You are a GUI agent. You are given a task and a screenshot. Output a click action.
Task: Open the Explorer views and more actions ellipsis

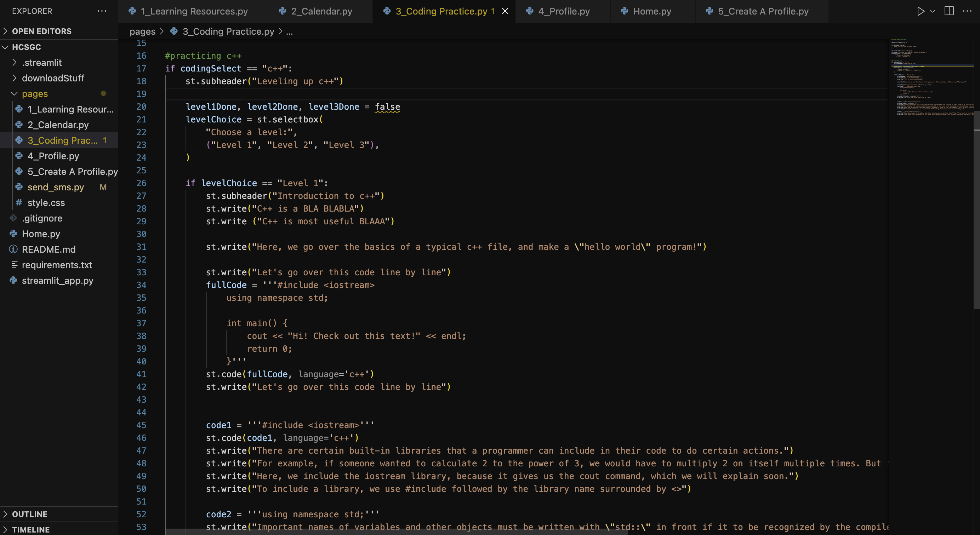102,11
